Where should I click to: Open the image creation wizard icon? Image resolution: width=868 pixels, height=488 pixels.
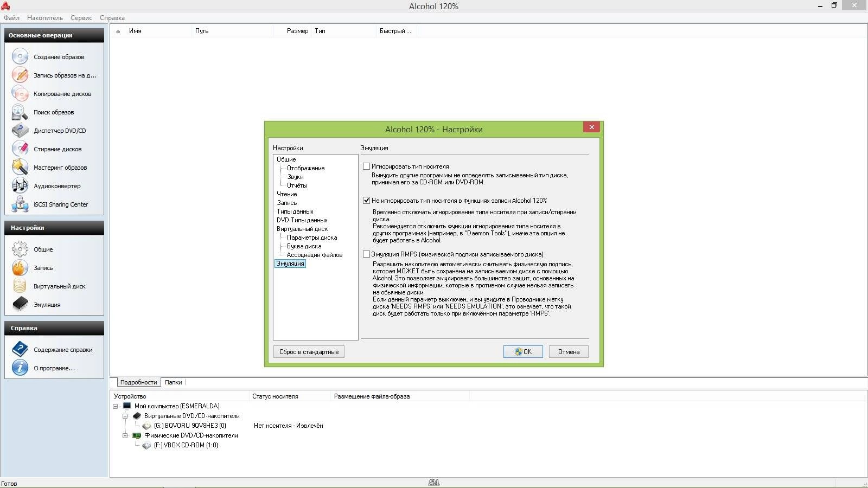(20, 56)
